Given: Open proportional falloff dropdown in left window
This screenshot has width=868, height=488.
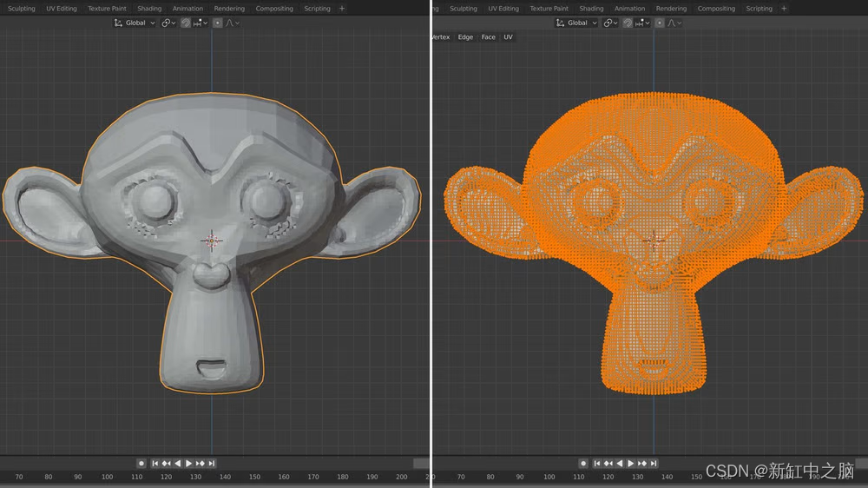Looking at the screenshot, I should click(233, 23).
